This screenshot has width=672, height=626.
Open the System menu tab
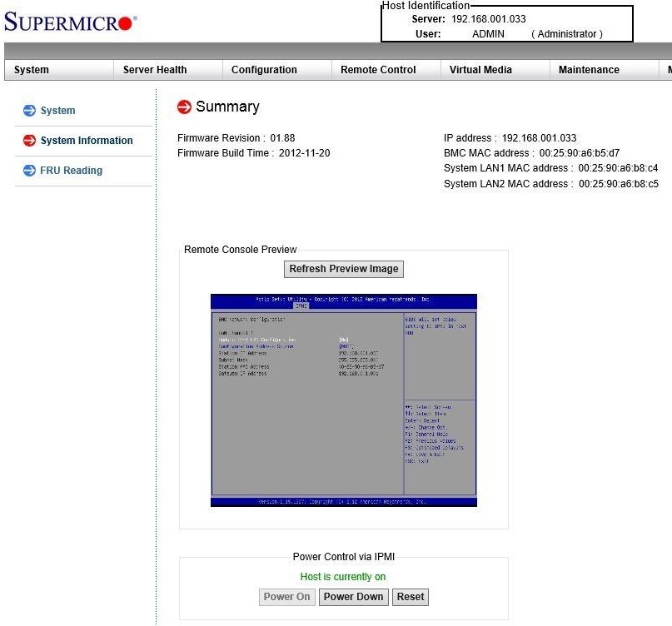tap(59, 70)
